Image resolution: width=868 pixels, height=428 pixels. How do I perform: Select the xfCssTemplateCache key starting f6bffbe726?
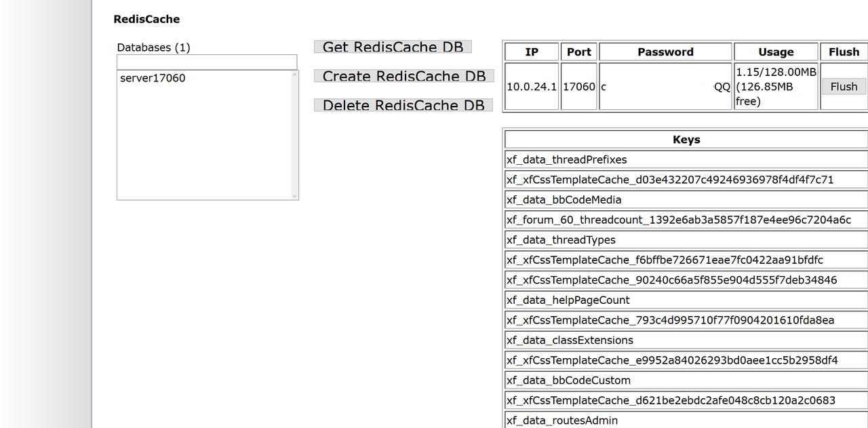pyautogui.click(x=686, y=260)
